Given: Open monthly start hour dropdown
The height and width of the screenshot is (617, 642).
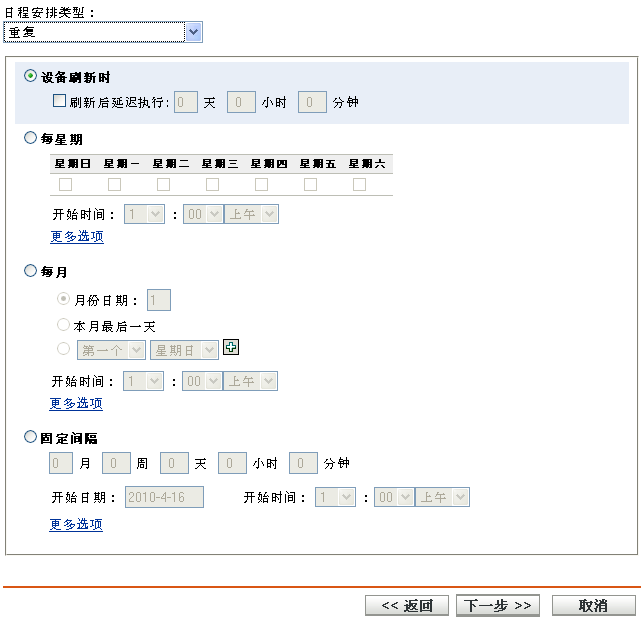Looking at the screenshot, I should coord(144,381).
